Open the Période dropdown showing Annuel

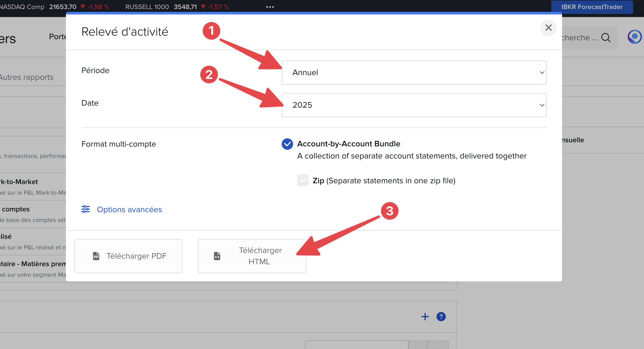point(413,73)
